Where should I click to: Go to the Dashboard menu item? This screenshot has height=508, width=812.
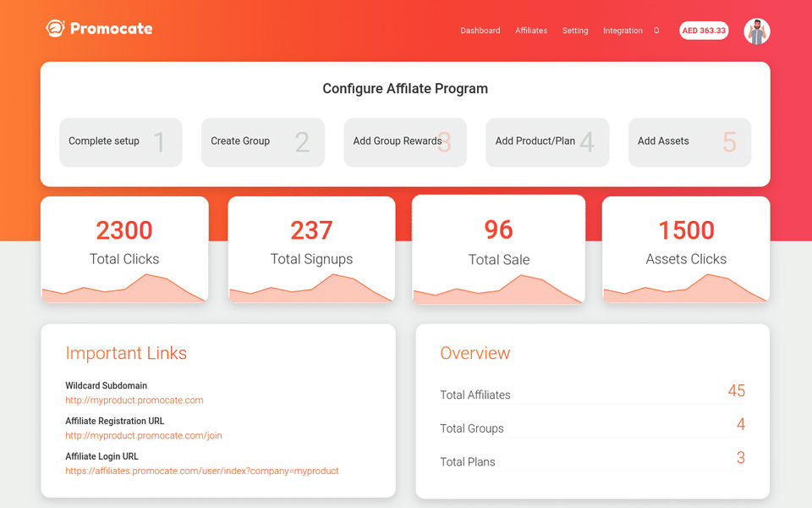480,30
